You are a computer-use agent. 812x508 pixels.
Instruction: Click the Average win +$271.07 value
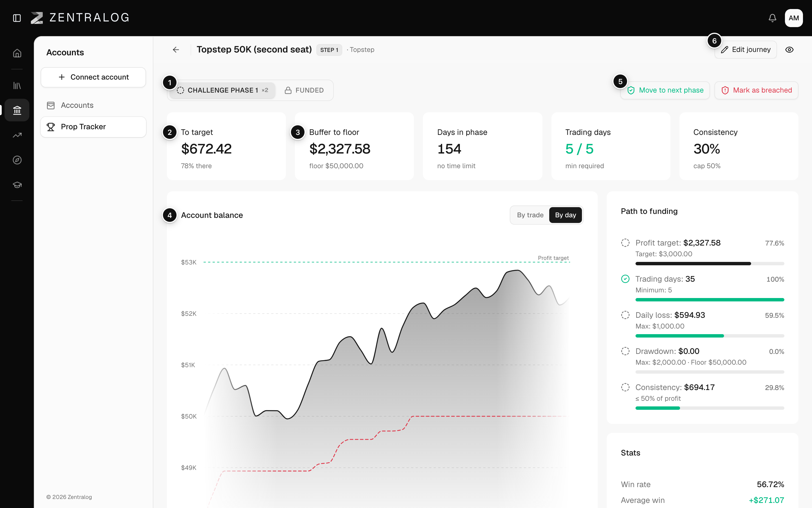click(766, 500)
